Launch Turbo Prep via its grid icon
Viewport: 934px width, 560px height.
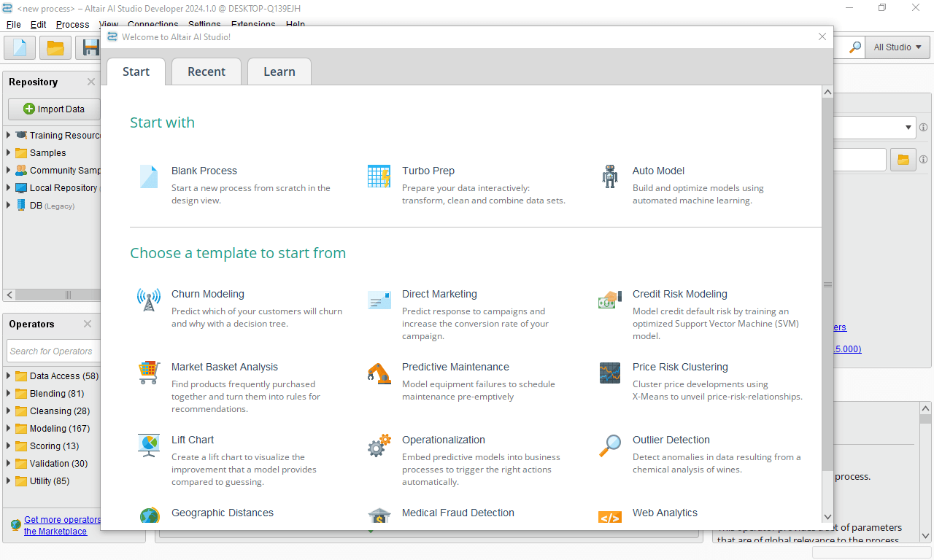coord(379,176)
